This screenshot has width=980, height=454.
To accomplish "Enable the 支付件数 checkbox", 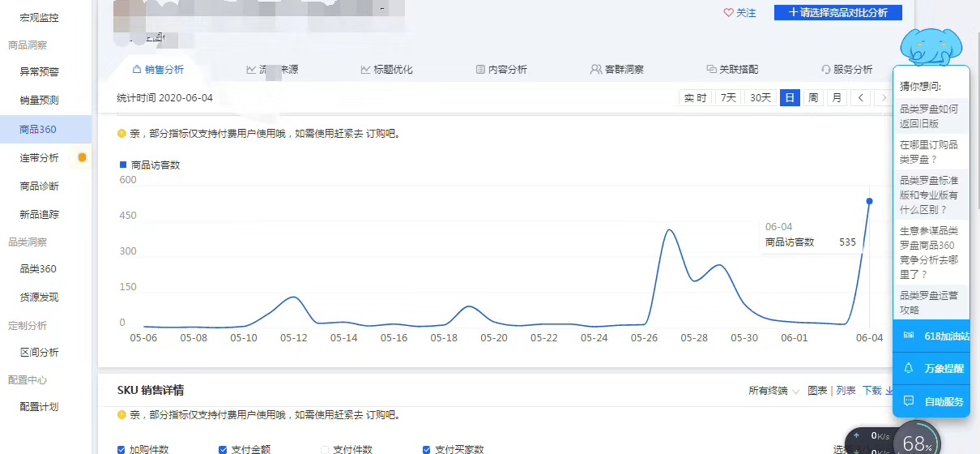I will [326, 449].
